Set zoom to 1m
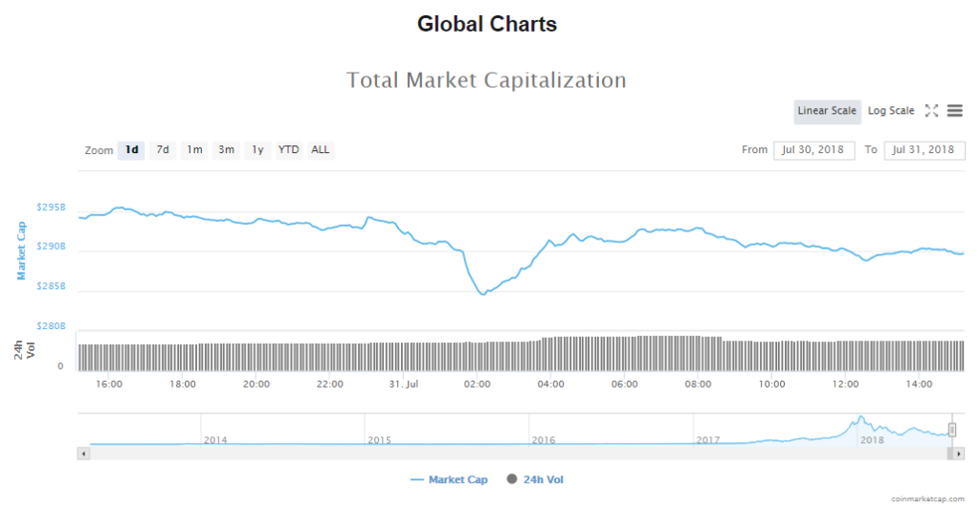Image resolution: width=980 pixels, height=510 pixels. coord(194,150)
